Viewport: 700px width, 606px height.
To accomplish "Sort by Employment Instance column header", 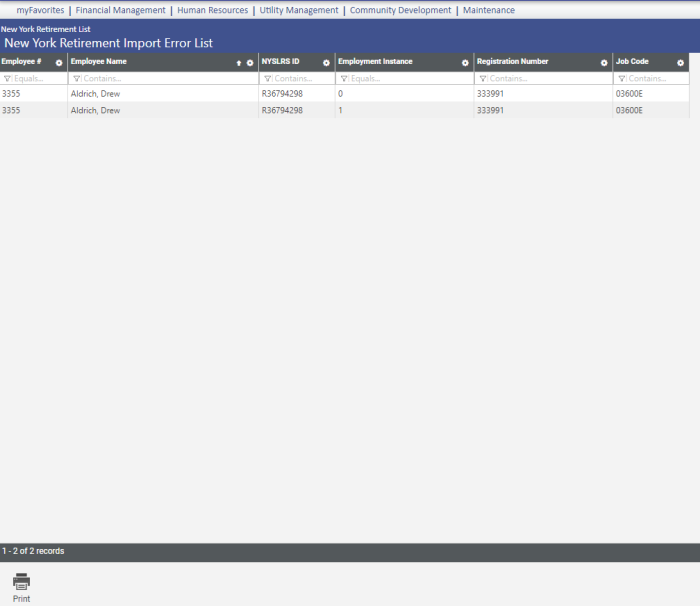I will click(375, 62).
